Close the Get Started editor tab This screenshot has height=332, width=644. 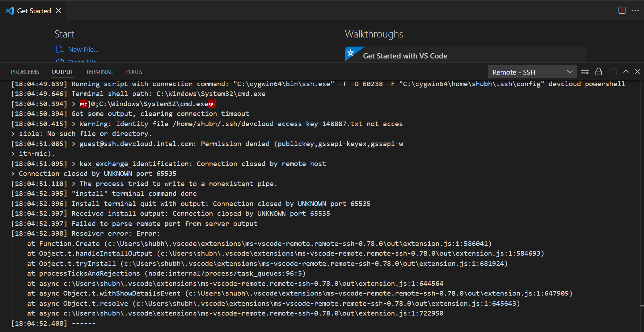[58, 11]
